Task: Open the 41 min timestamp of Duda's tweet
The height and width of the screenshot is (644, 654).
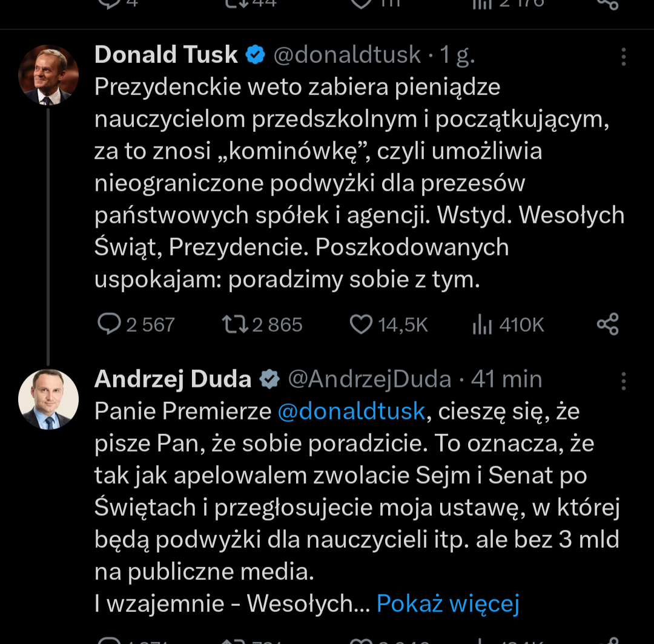Action: [x=506, y=379]
